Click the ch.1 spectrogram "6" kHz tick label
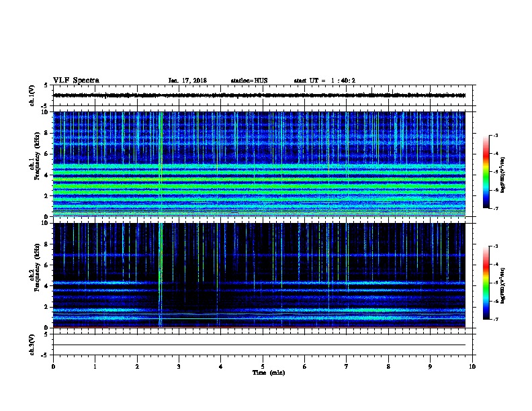Screen dimensions: 532x411 click(46, 154)
